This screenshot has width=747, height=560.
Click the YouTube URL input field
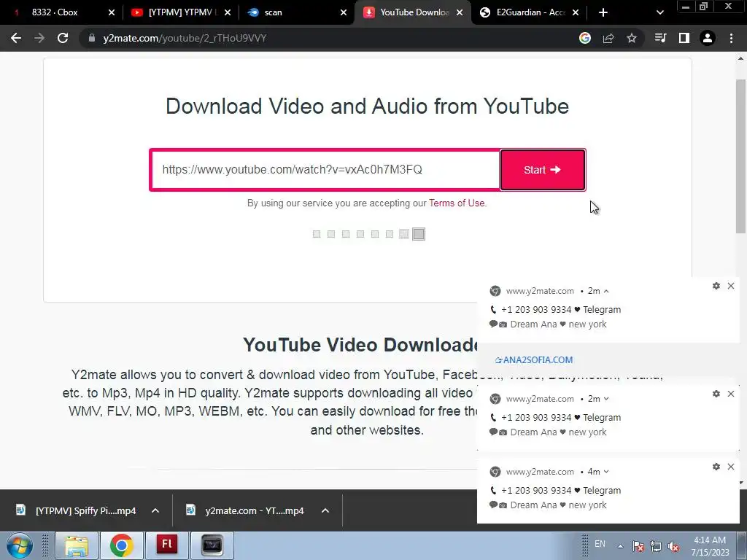pos(325,170)
